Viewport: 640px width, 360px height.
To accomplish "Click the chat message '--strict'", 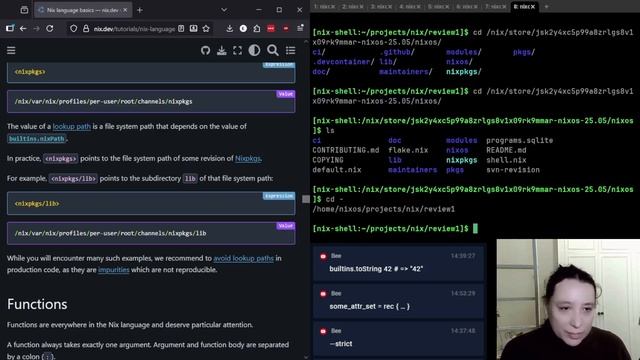I will 399,338.
